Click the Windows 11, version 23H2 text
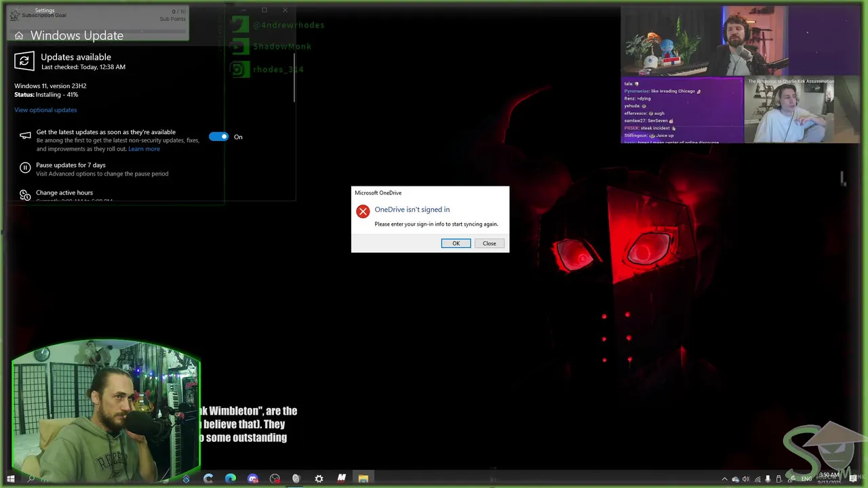The width and height of the screenshot is (868, 488). point(50,86)
